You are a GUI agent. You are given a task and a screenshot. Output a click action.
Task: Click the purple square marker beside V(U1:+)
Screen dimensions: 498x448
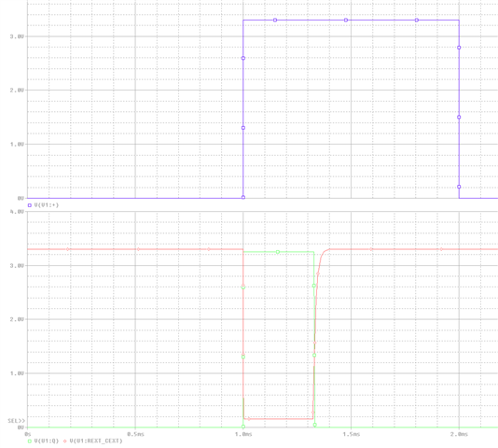coord(30,205)
